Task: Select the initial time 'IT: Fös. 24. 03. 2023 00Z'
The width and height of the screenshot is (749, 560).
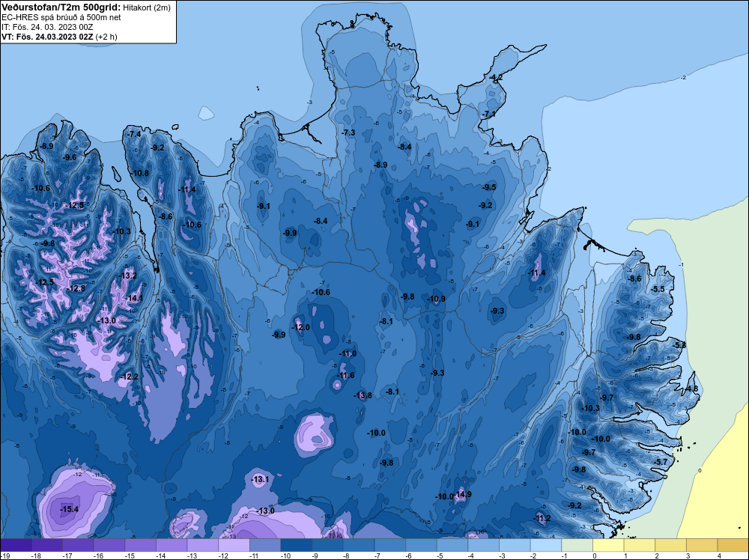Action: [x=47, y=27]
